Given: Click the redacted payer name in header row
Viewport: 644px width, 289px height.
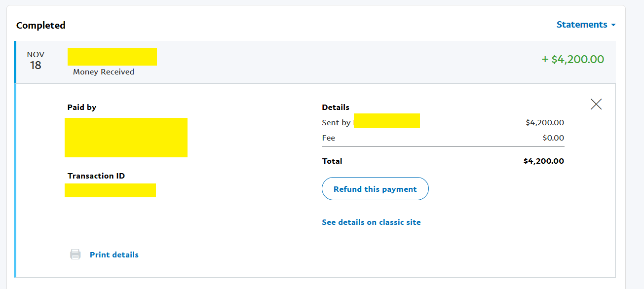Looking at the screenshot, I should coord(112,57).
